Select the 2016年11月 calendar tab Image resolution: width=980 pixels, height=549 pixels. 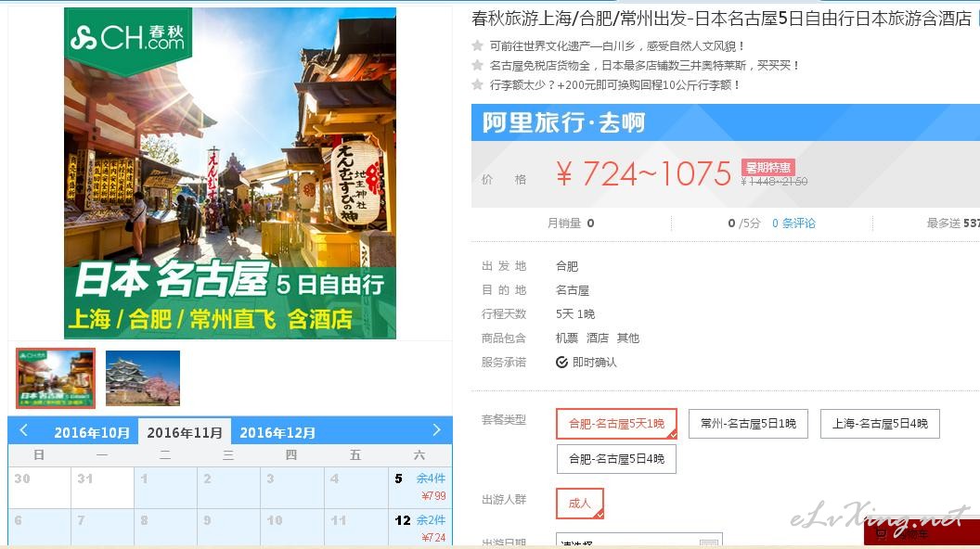click(185, 432)
